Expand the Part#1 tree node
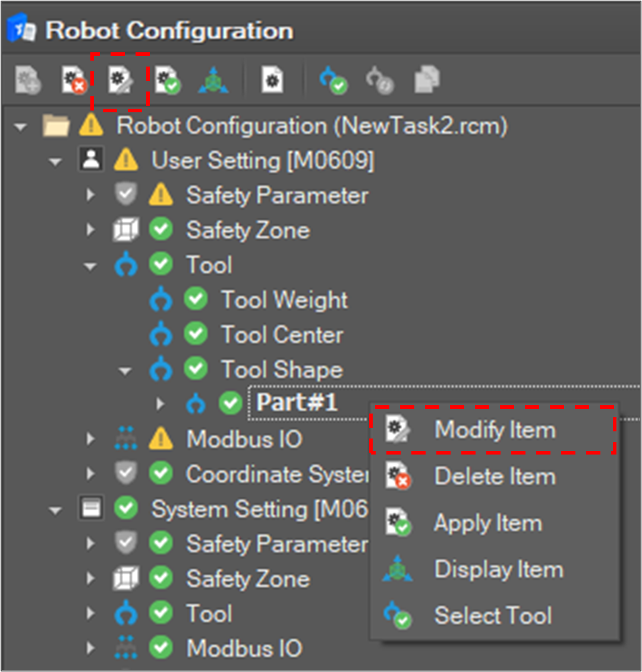This screenshot has height=672, width=642. point(160,405)
